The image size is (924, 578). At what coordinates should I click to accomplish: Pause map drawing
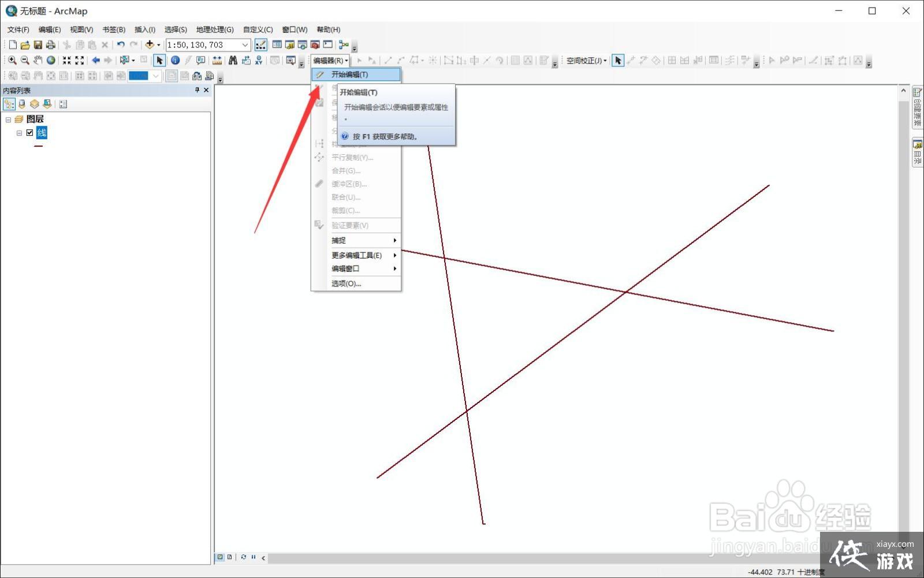(x=254, y=557)
